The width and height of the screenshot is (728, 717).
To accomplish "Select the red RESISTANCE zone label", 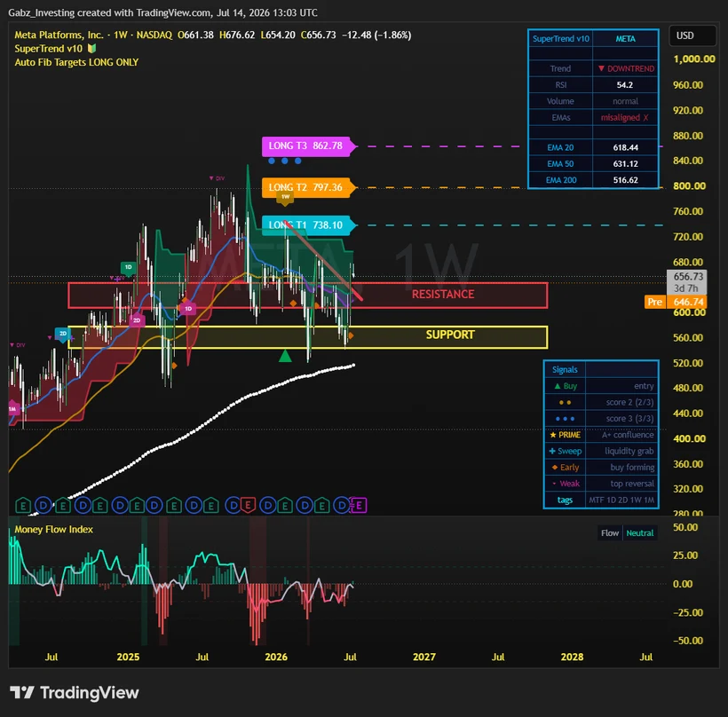I will coord(443,295).
